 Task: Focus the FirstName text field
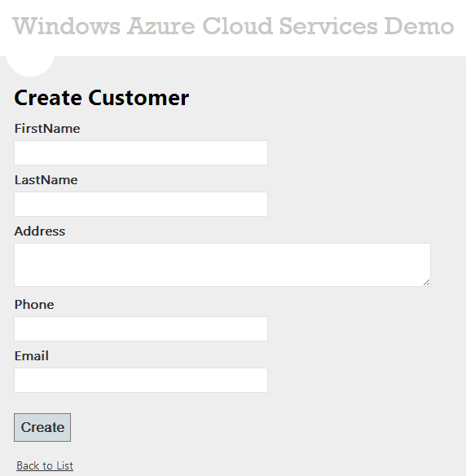pos(141,152)
